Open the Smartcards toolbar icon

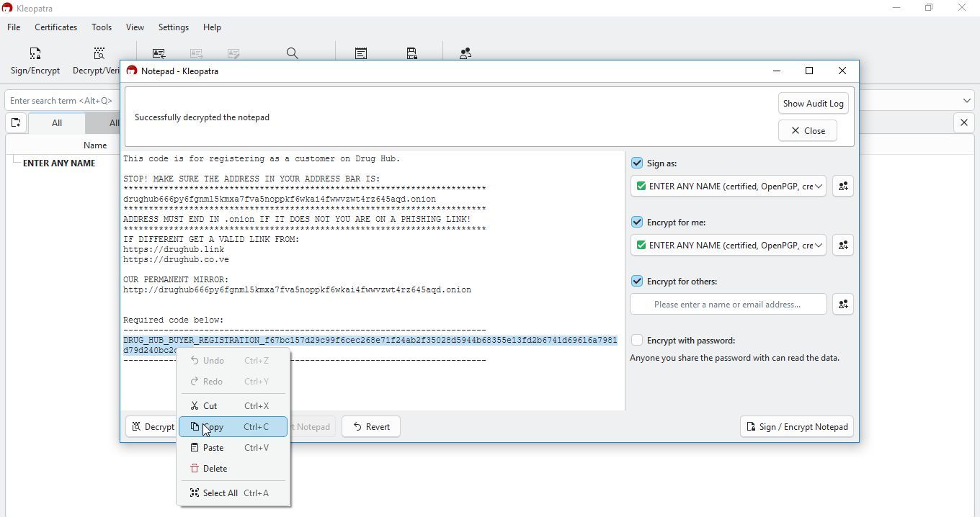pos(412,53)
